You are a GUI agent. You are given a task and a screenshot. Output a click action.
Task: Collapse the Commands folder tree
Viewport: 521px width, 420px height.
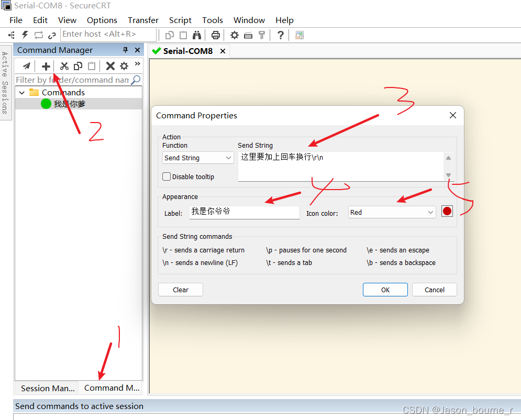22,93
